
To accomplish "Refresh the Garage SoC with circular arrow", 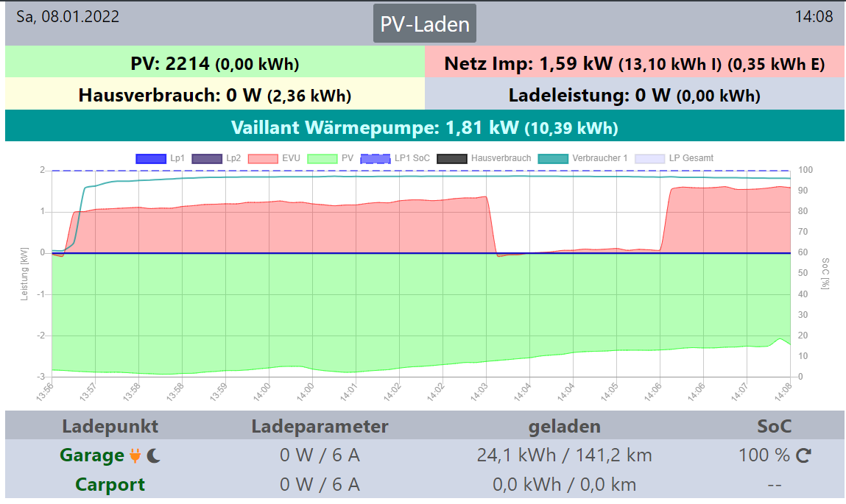I will [x=803, y=456].
